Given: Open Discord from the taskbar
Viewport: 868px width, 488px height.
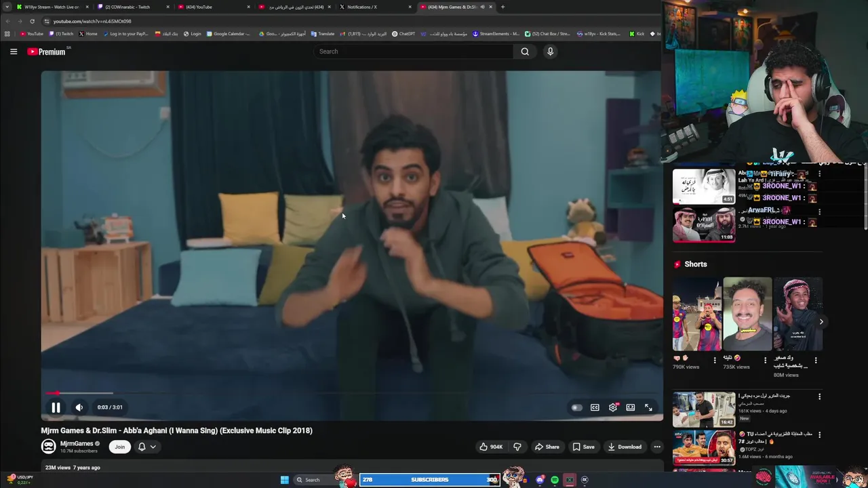Looking at the screenshot, I should point(540,480).
